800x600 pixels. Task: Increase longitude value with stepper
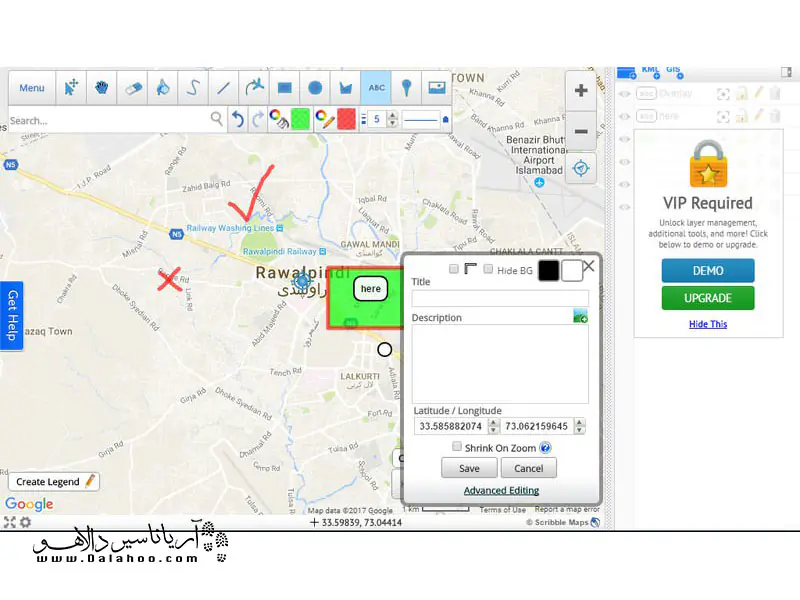[580, 422]
